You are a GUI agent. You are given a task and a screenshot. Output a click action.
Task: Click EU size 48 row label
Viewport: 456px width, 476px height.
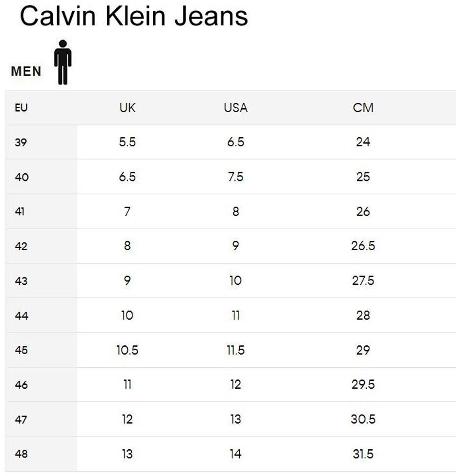(x=21, y=454)
